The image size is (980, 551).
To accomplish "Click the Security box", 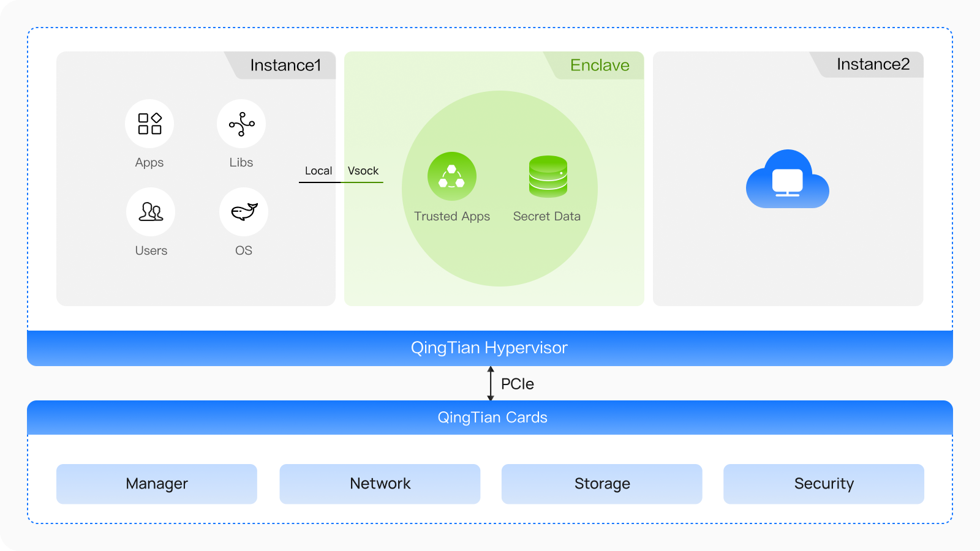I will 824,484.
